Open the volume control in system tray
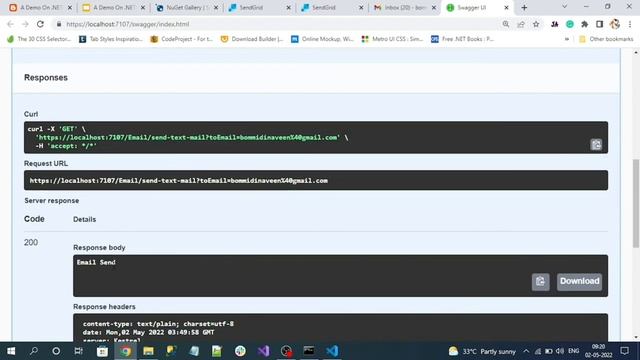The width and height of the screenshot is (640, 360). coord(560,351)
